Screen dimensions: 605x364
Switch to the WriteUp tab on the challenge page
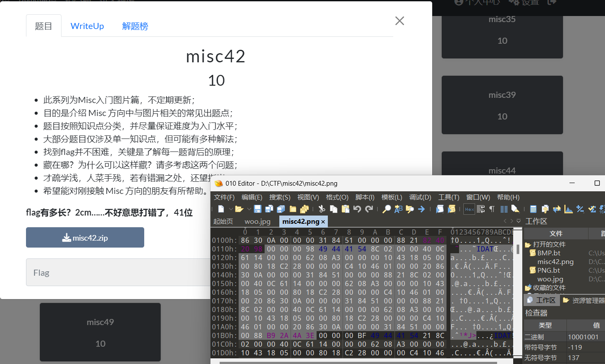click(87, 26)
